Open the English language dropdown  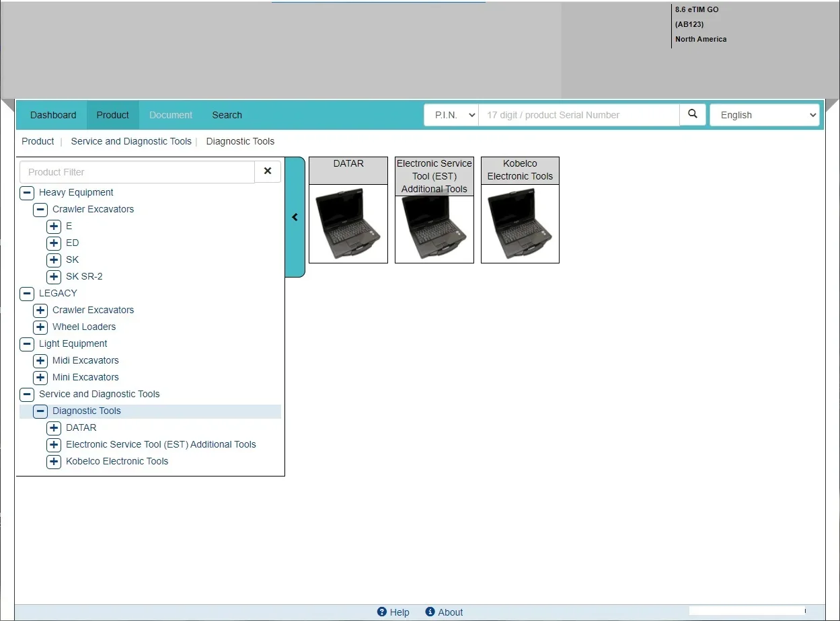tap(765, 115)
